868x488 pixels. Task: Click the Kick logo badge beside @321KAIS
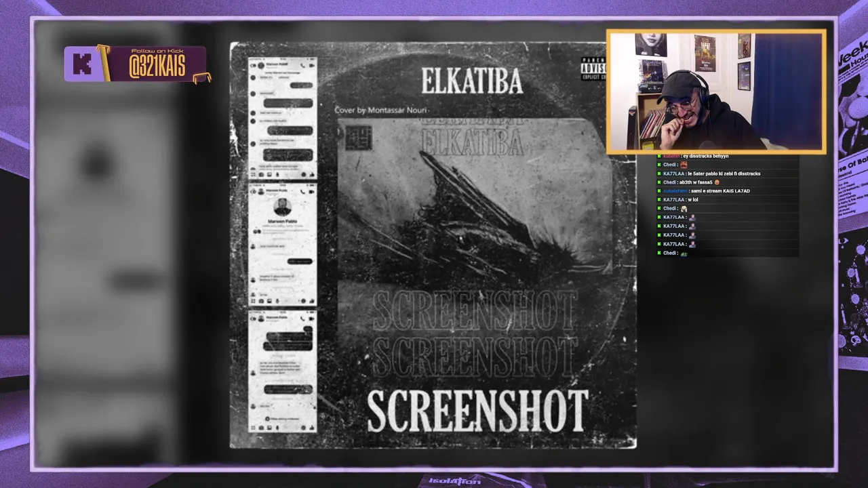(83, 64)
